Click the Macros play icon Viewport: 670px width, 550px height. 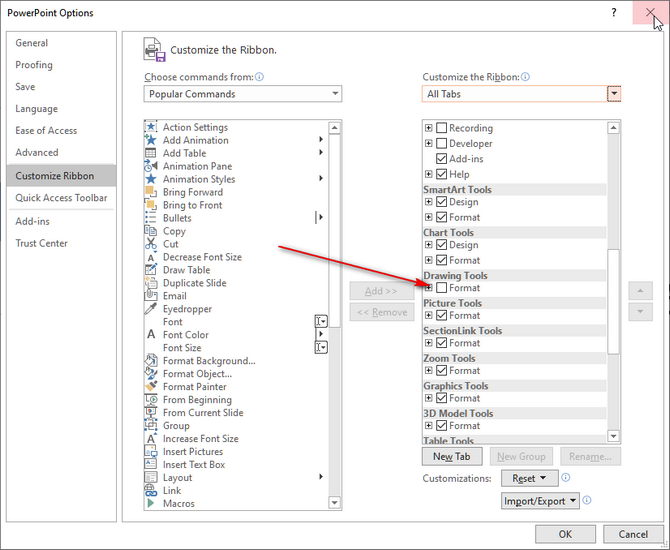(150, 503)
